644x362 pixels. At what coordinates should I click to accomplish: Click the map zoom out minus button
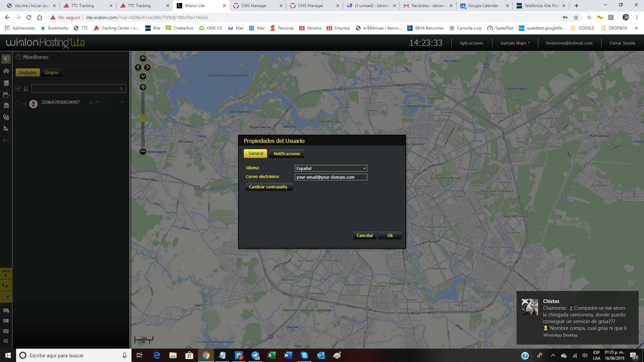(143, 152)
